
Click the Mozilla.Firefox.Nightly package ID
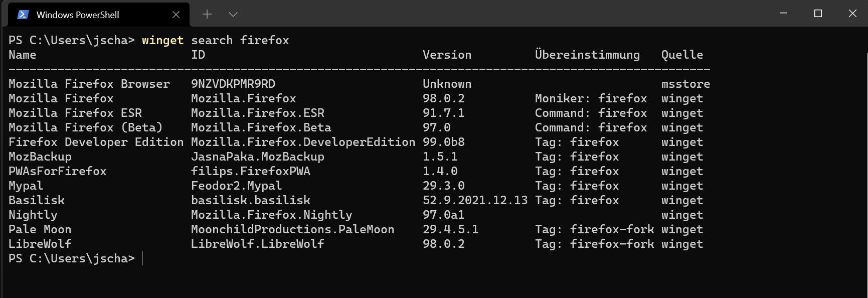272,215
